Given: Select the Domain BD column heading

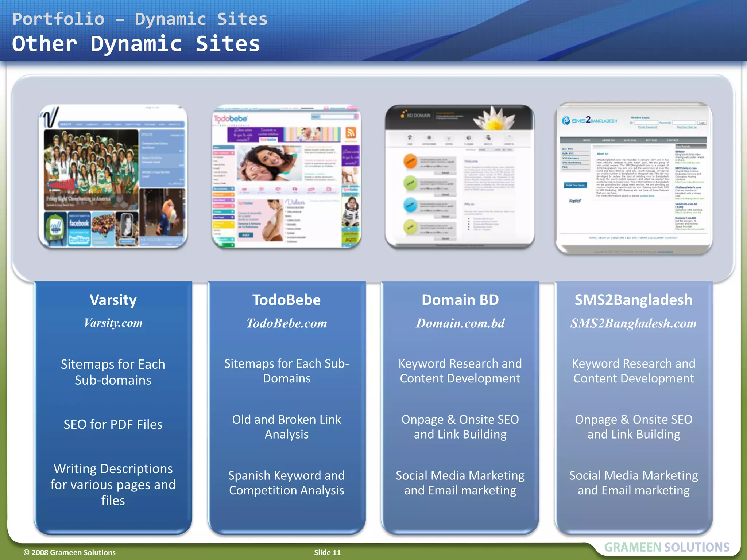Looking at the screenshot, I should (x=460, y=300).
